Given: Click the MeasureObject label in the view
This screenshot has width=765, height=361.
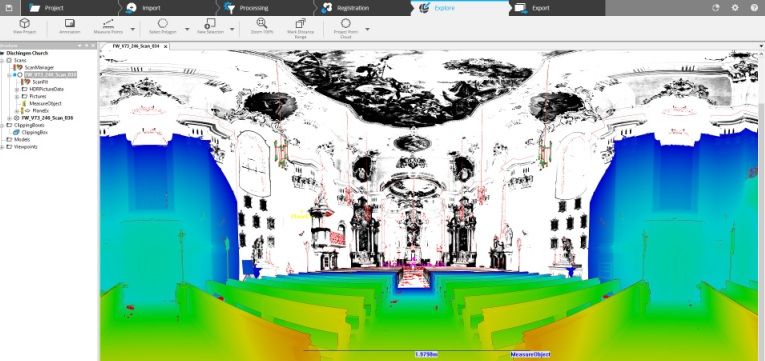Looking at the screenshot, I should [x=530, y=354].
